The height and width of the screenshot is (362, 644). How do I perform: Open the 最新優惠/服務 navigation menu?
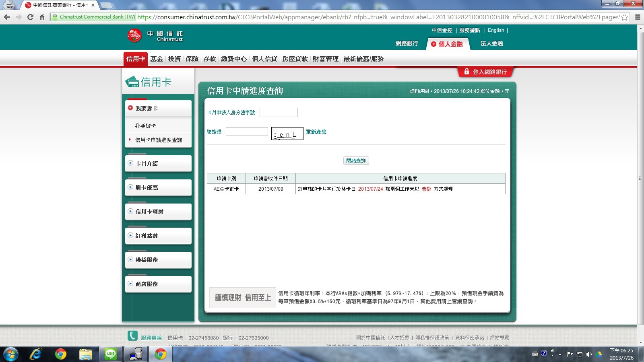(363, 59)
